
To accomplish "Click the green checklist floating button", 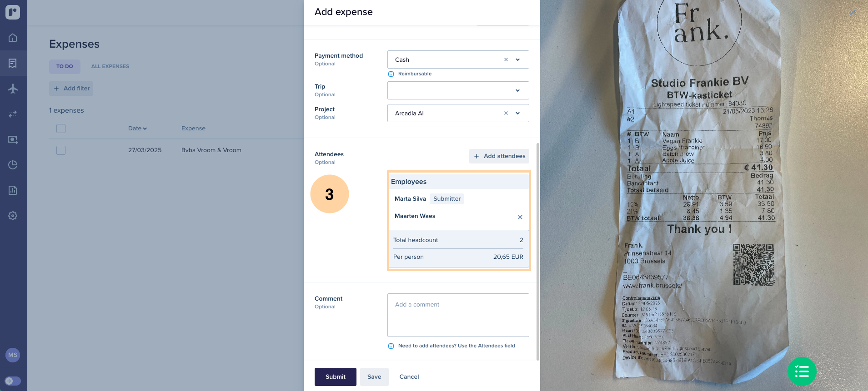I will point(802,371).
